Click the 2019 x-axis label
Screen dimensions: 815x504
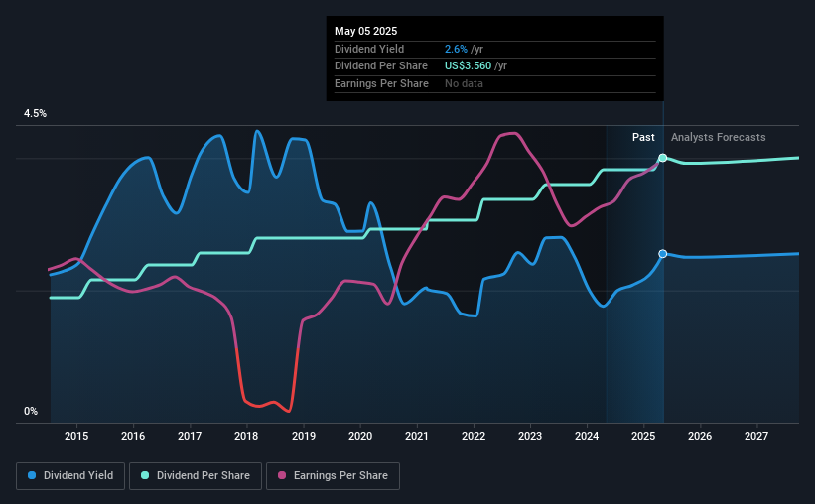point(304,436)
